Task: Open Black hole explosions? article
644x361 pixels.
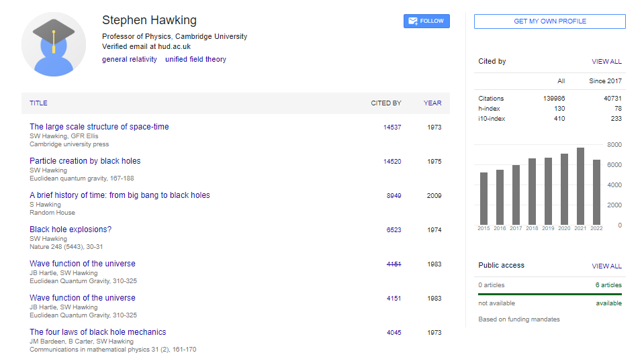Action: (x=71, y=229)
